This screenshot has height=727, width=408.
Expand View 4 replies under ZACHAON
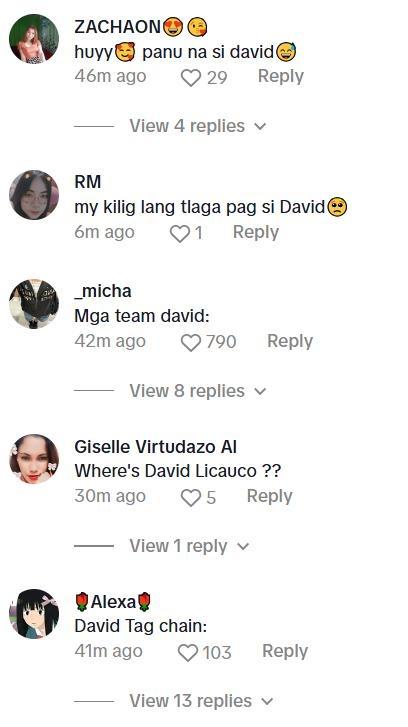[198, 126]
